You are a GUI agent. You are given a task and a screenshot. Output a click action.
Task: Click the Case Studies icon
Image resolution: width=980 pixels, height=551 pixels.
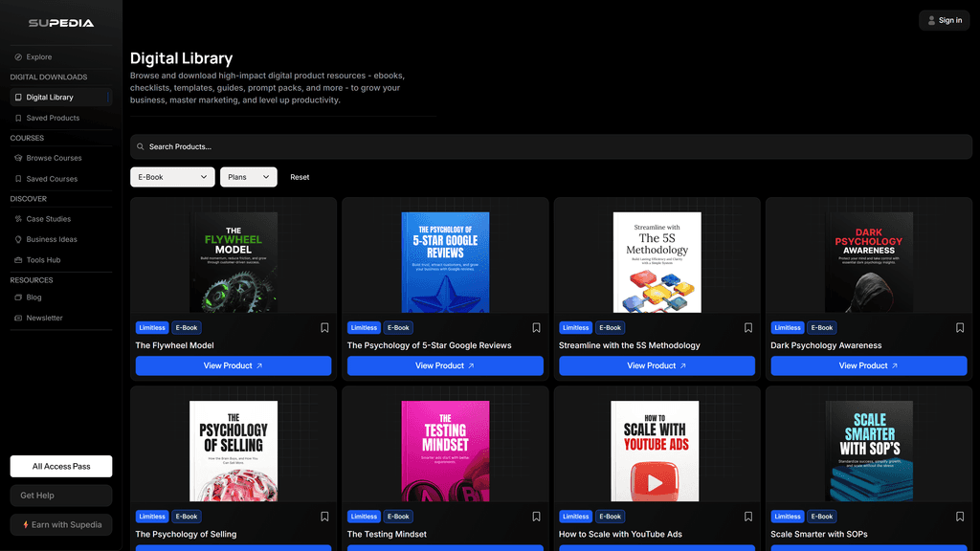(x=20, y=218)
